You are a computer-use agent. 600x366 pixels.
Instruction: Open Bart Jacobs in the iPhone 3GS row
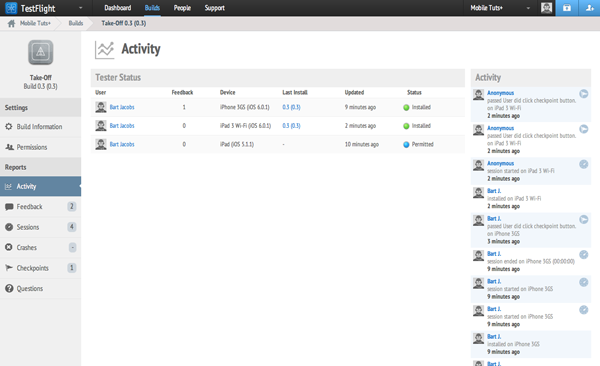tap(122, 107)
